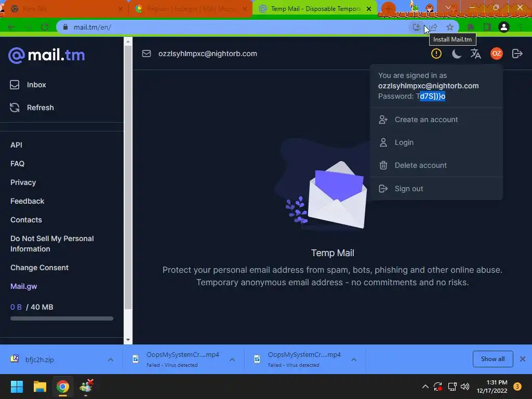
Task: Open the Feedback link
Action: point(27,201)
